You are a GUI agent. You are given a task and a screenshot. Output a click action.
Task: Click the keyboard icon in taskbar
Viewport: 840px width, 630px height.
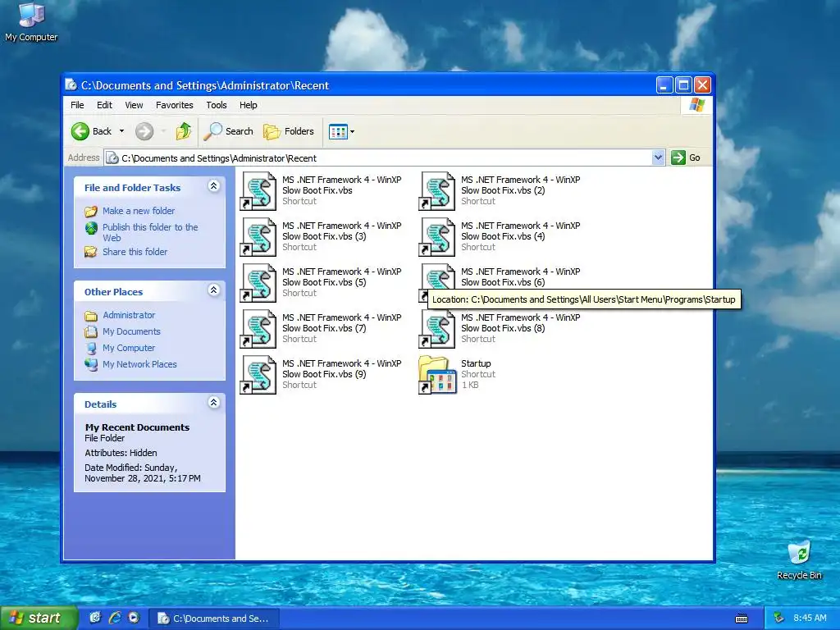click(x=742, y=619)
